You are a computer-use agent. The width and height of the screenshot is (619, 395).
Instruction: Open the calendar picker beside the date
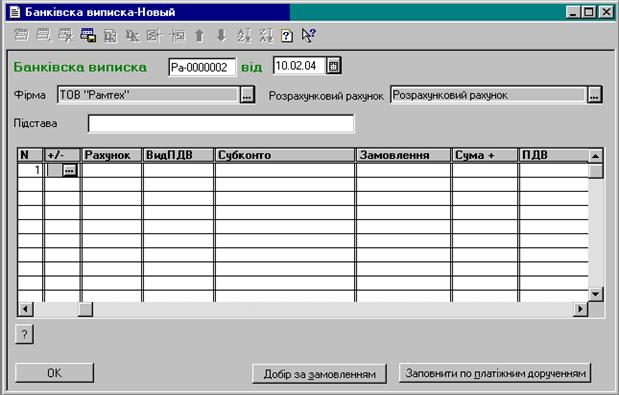(334, 66)
